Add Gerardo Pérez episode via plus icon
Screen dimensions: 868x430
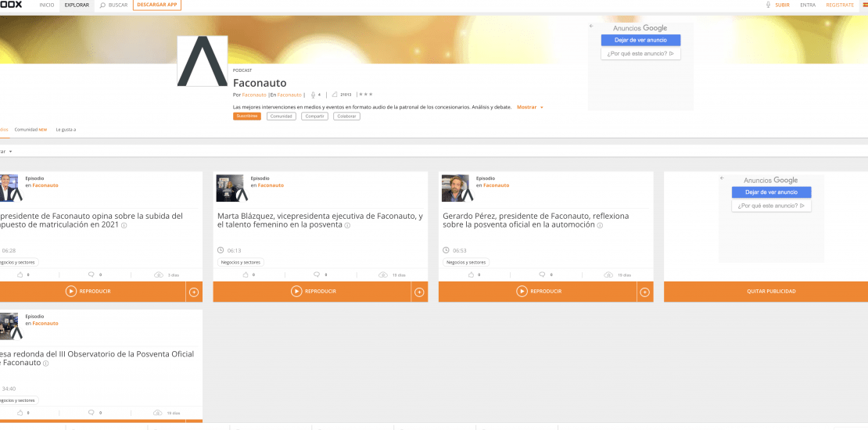pyautogui.click(x=644, y=292)
